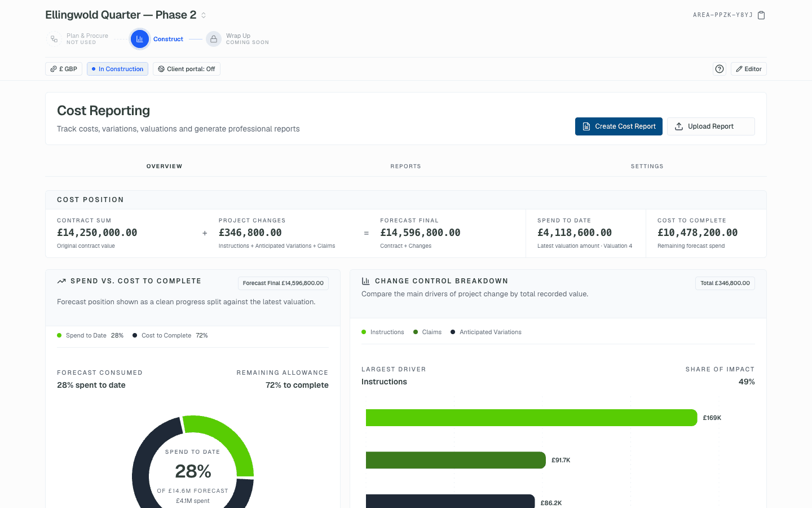
Task: Open the project switcher chevron beside Phase 2
Action: [x=204, y=15]
